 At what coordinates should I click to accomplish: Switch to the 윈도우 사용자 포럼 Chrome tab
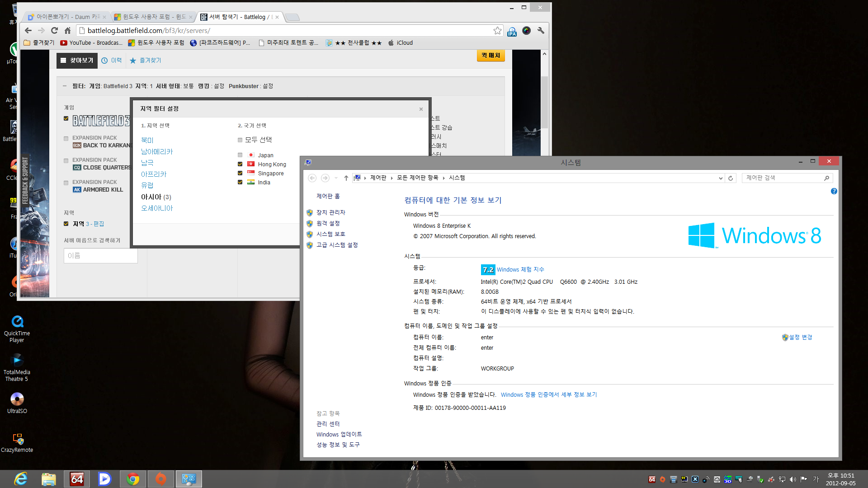(x=153, y=17)
